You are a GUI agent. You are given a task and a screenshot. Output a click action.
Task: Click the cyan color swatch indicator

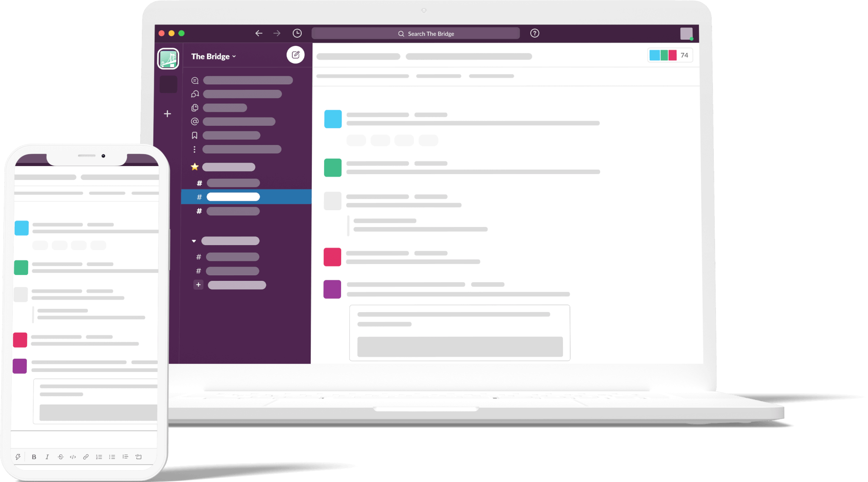tap(654, 55)
